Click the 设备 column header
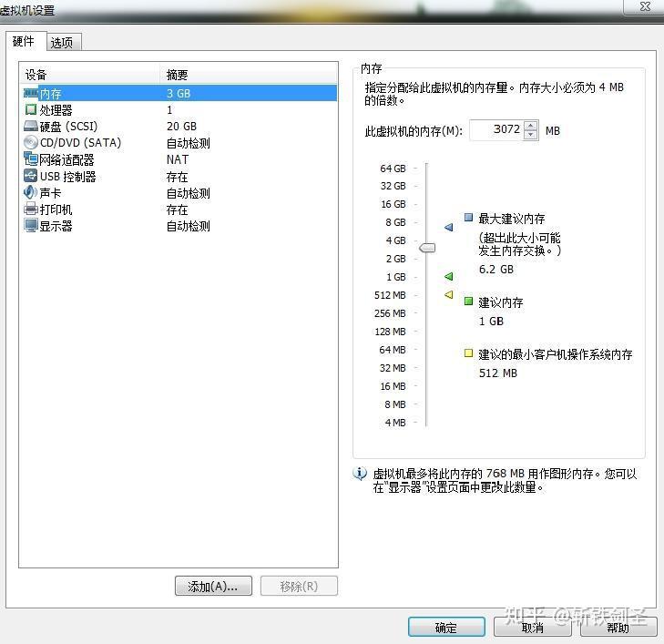Viewport: 664px width, 644px height. pos(90,75)
